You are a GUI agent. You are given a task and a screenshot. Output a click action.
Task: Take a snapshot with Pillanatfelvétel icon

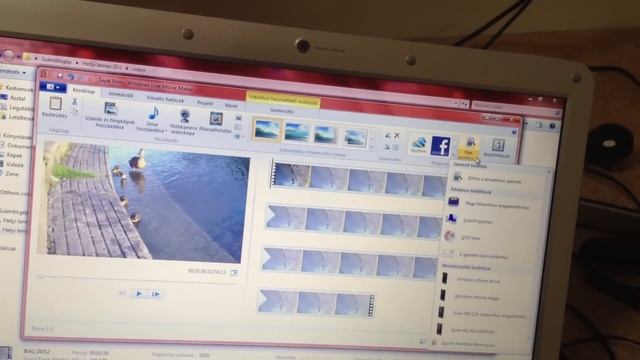pyautogui.click(x=216, y=119)
